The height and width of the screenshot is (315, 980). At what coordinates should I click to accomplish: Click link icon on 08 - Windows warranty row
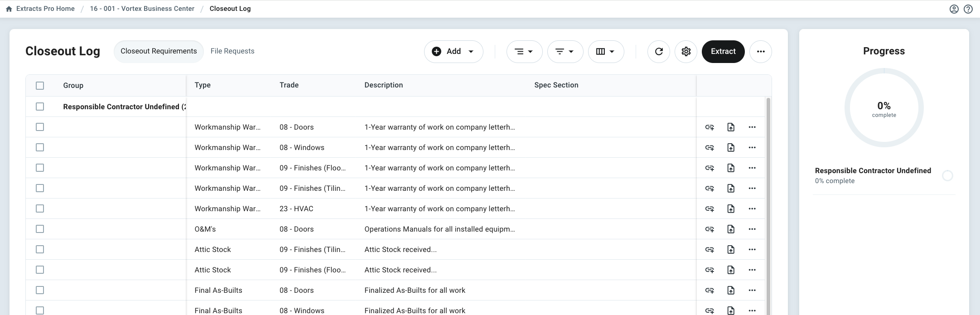click(710, 148)
